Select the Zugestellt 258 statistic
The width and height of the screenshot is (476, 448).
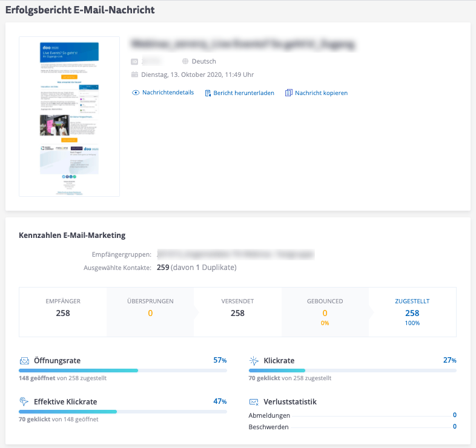412,313
